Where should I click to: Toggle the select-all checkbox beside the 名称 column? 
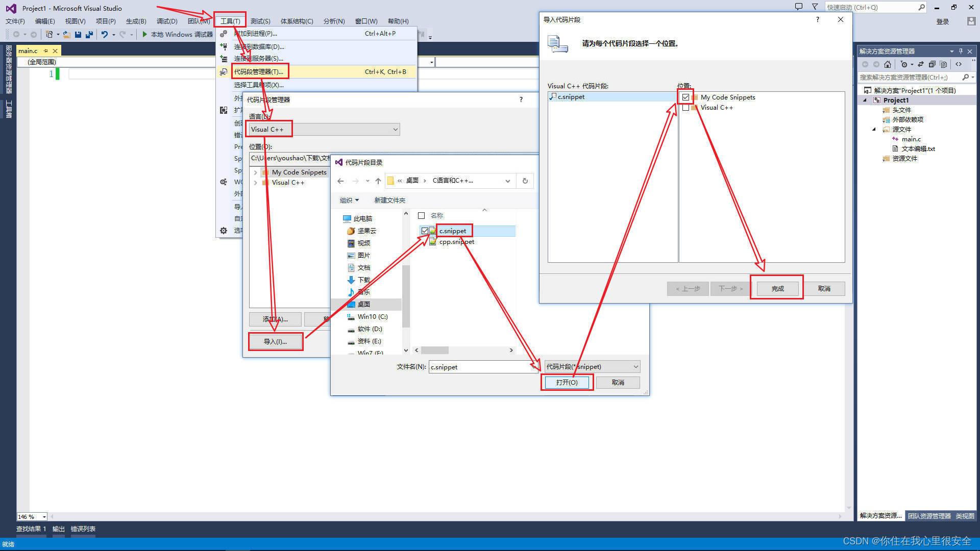pos(421,215)
